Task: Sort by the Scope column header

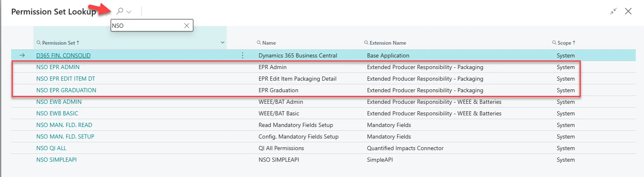Action: 564,43
